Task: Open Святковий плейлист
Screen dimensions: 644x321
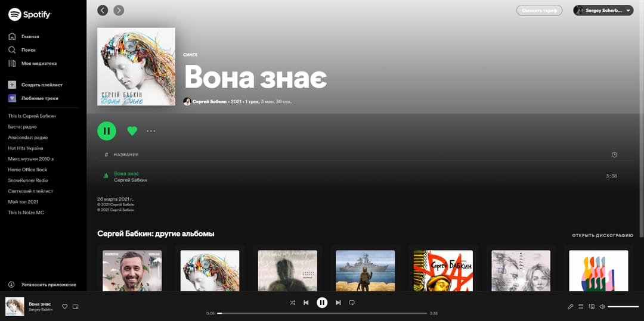Action: (30, 191)
